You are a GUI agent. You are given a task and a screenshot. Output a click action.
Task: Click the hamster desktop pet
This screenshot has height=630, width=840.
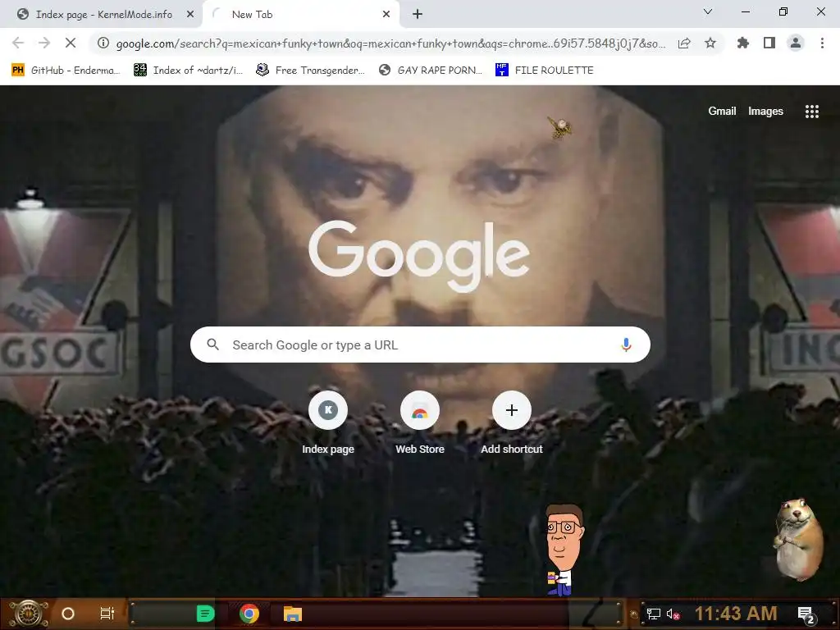798,540
